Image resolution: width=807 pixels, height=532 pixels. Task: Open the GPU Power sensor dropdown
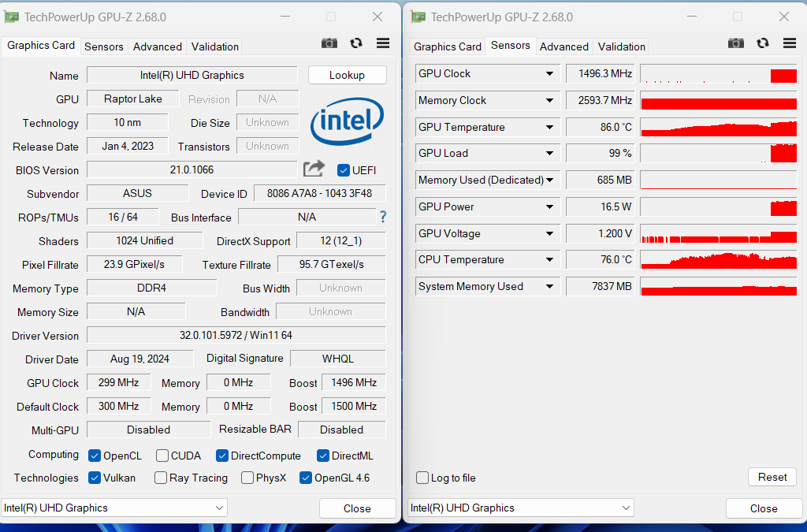(549, 206)
